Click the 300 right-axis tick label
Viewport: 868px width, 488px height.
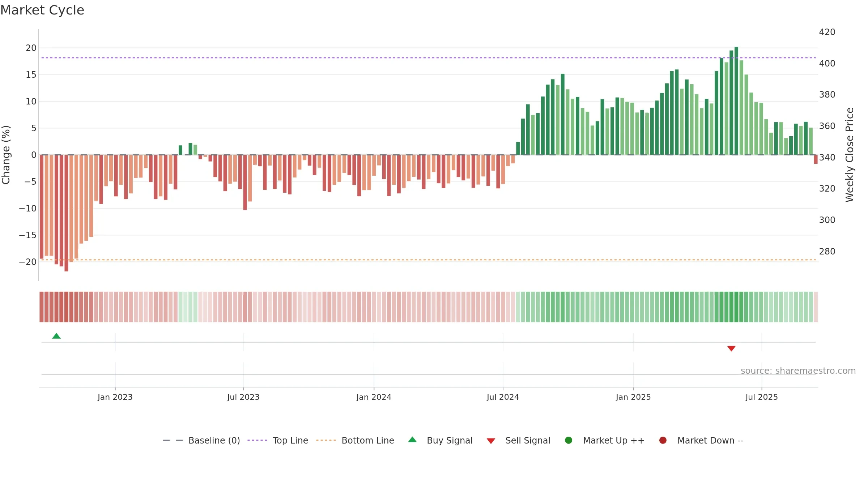coord(827,220)
